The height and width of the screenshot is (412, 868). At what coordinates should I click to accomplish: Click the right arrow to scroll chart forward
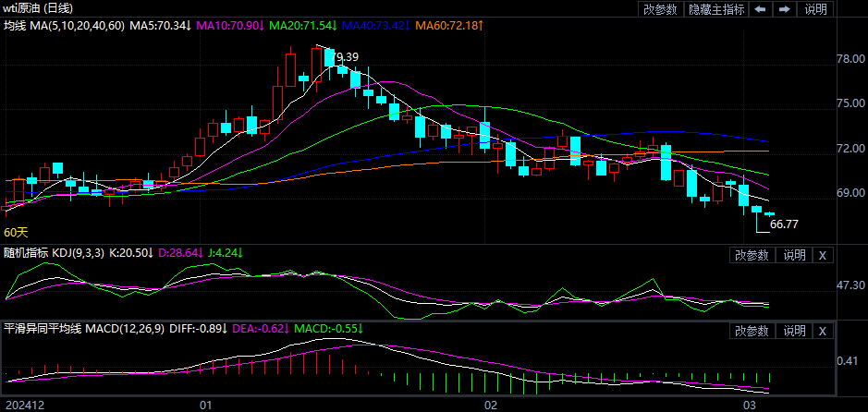pos(784,9)
